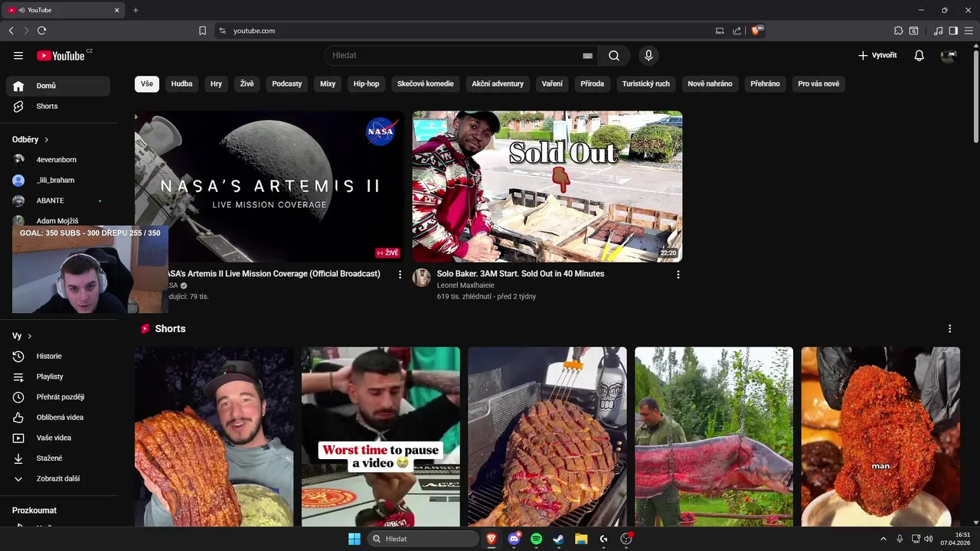This screenshot has height=551, width=980.
Task: Open notifications bell
Action: pyautogui.click(x=920, y=55)
